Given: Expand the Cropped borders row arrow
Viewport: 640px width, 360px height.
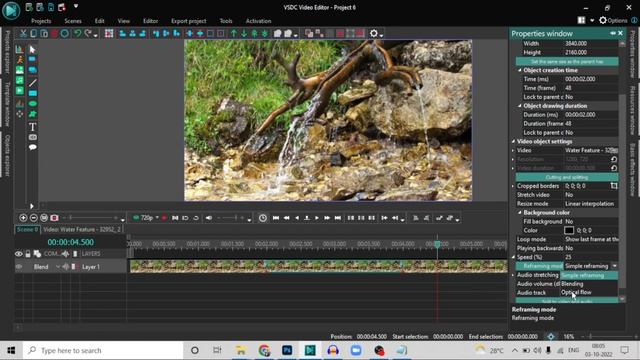Looking at the screenshot, I should click(x=513, y=186).
